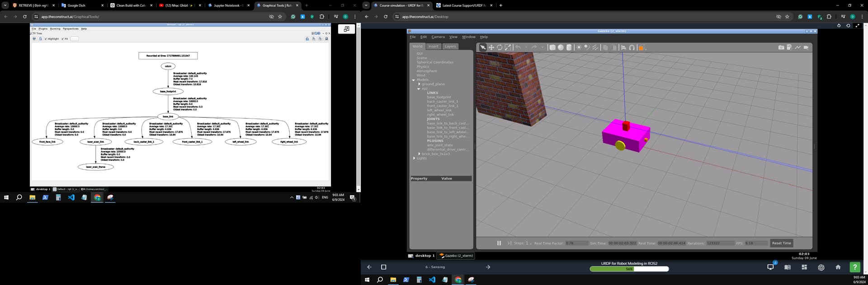The width and height of the screenshot is (868, 285).
Task: Click the GraphicalTools address bar
Action: click(151, 17)
